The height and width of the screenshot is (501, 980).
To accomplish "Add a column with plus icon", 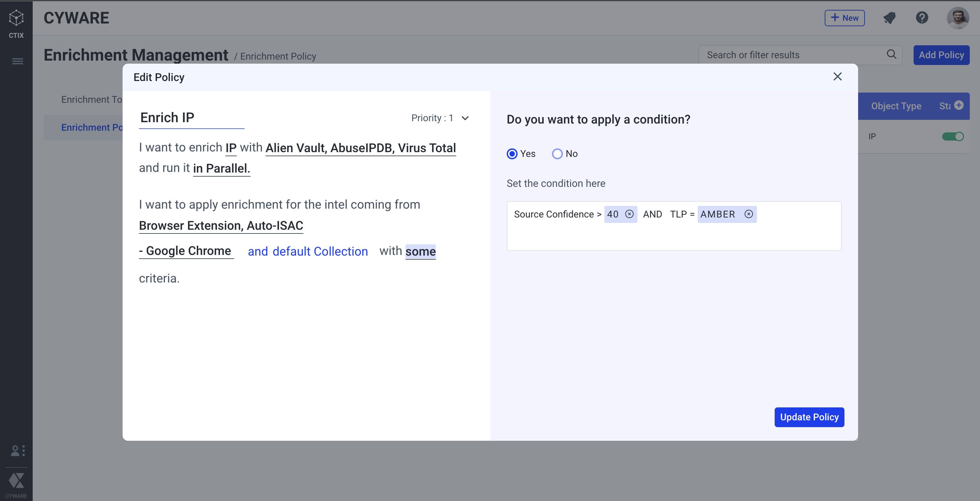I will [x=959, y=105].
